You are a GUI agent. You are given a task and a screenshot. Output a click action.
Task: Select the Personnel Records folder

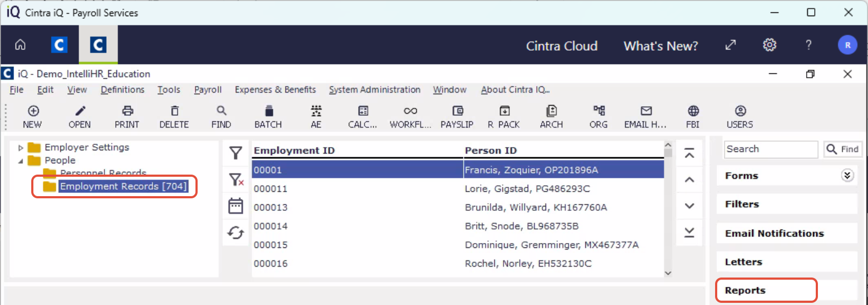pyautogui.click(x=95, y=173)
